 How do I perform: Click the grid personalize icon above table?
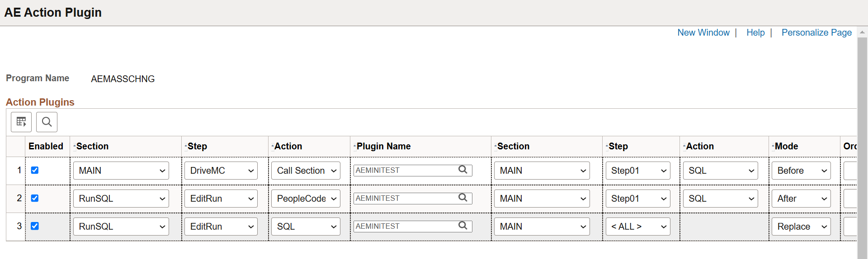click(x=21, y=122)
